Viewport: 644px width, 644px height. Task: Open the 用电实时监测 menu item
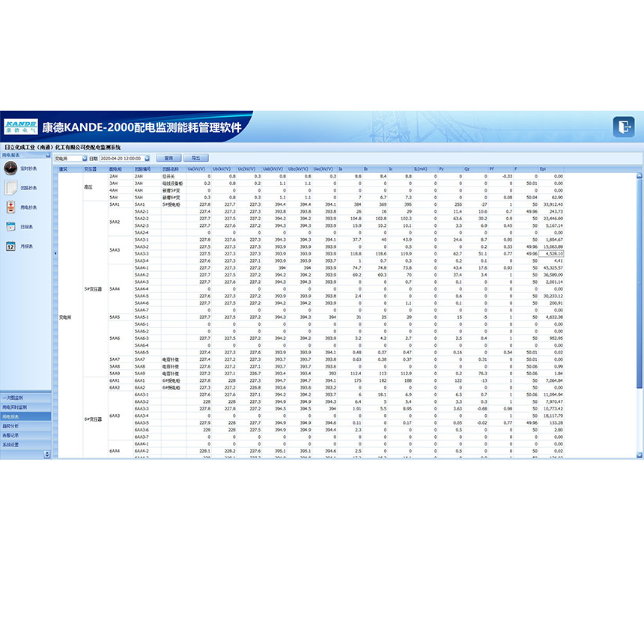click(x=25, y=407)
